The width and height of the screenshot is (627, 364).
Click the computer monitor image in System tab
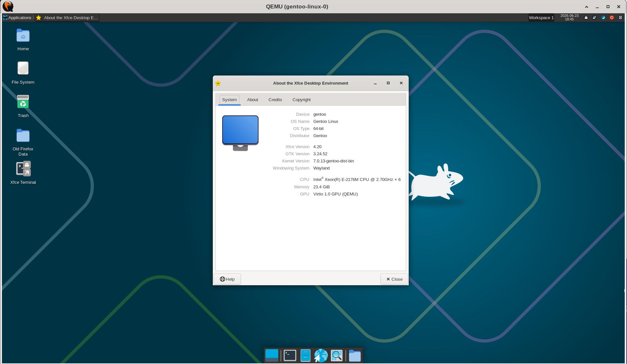tap(240, 133)
